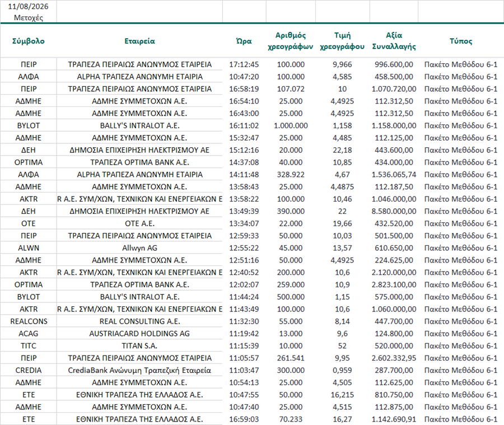The width and height of the screenshot is (504, 425).
Task: Select the quantity cell 107.072
Action: [291, 88]
